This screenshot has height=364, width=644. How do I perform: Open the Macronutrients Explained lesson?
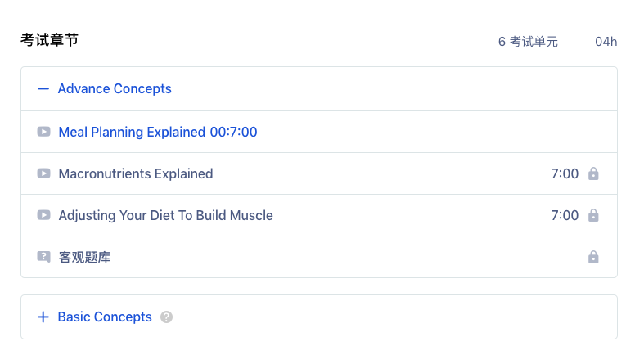(x=136, y=173)
